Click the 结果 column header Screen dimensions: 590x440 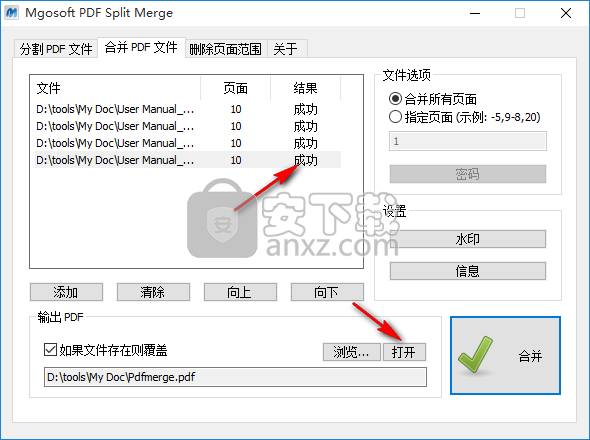(x=306, y=88)
